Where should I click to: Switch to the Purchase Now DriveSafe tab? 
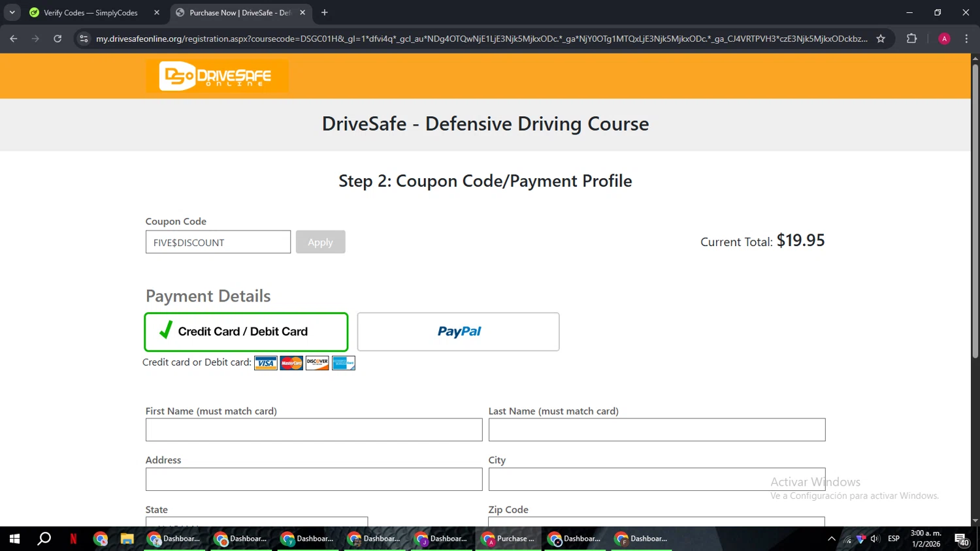click(240, 12)
